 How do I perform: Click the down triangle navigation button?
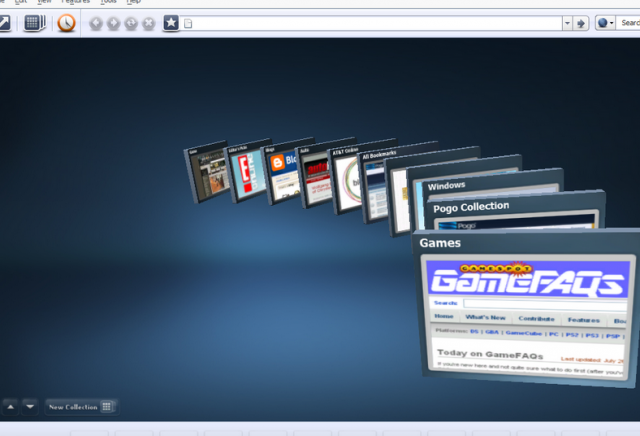pyautogui.click(x=30, y=407)
